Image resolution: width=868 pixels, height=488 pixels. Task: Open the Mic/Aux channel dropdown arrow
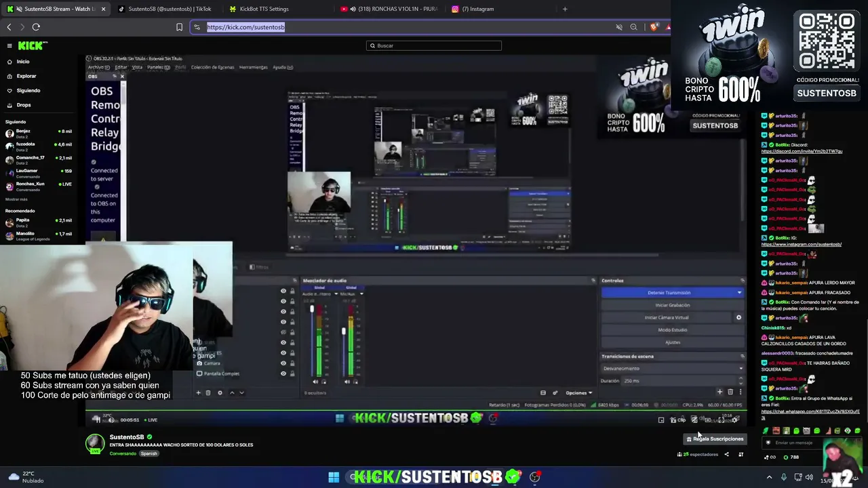(362, 293)
